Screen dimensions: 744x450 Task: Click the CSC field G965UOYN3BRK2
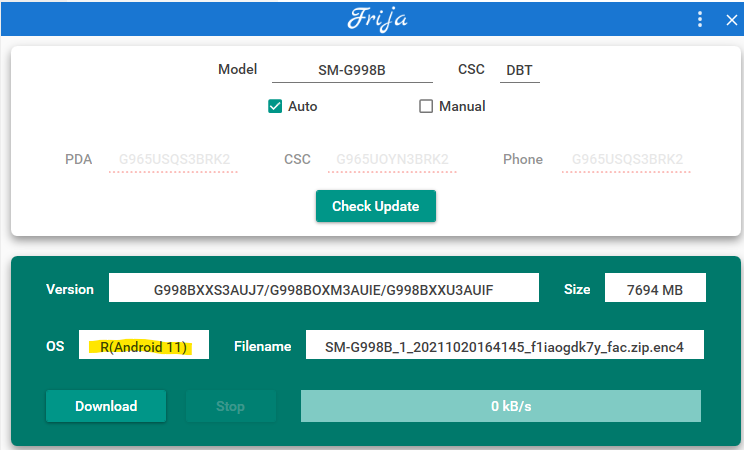(392, 159)
